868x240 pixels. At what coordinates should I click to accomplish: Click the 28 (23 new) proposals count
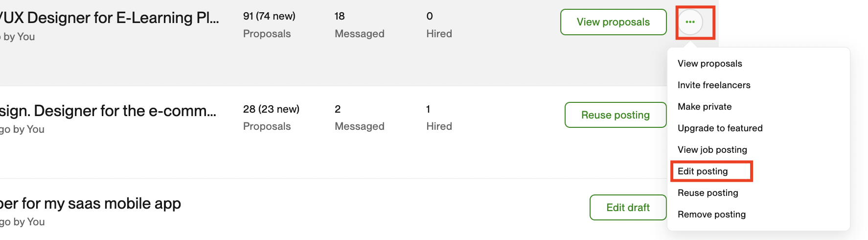point(271,109)
